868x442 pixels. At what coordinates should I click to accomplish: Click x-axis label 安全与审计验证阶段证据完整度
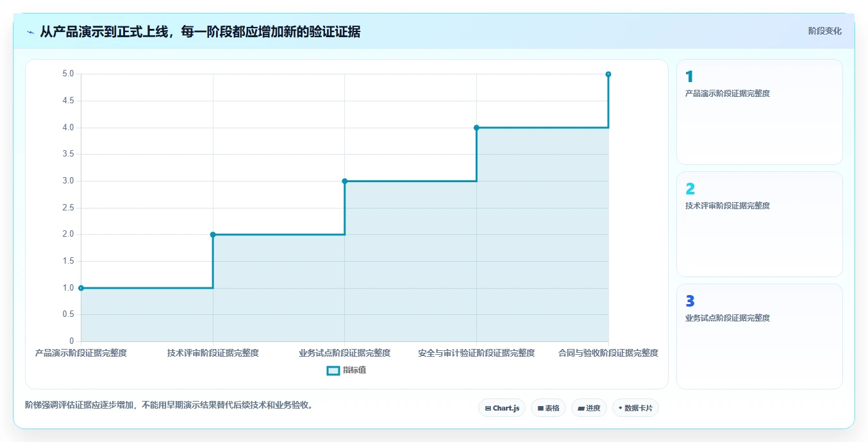click(476, 353)
